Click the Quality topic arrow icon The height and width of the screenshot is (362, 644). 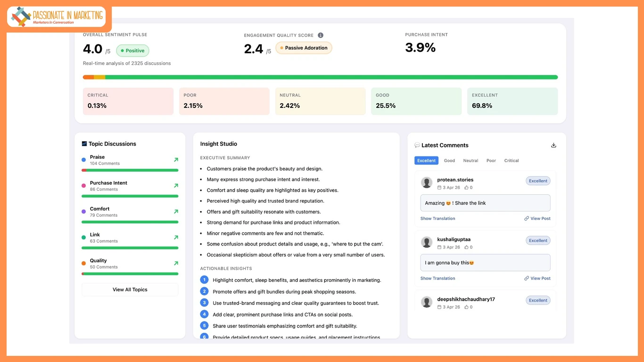tap(176, 263)
